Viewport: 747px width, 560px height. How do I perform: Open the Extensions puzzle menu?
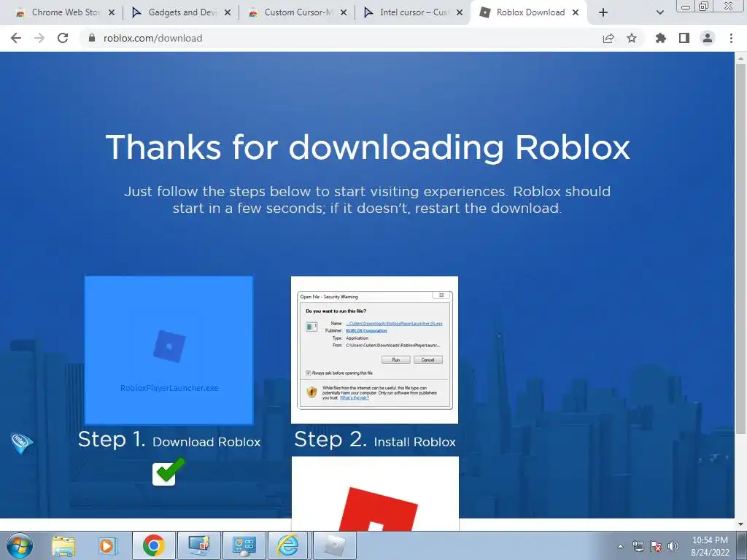click(660, 38)
